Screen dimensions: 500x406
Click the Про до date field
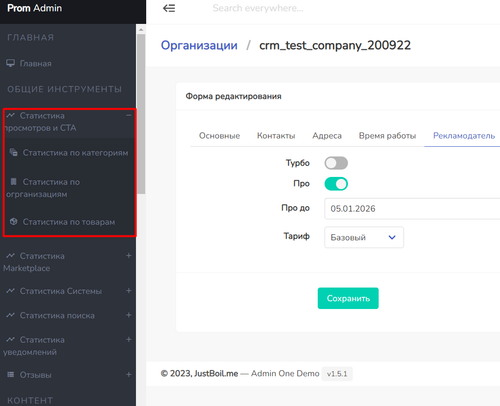(x=412, y=209)
